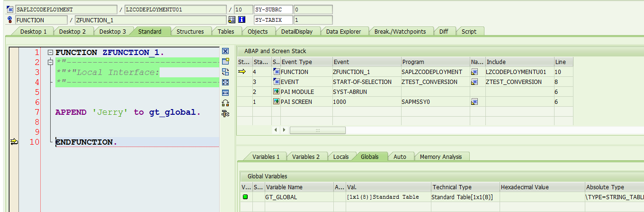Click the [1x1(8)]Standard Table value of GT_GLOBAL
Screen dimensions: 644x212
point(383,197)
